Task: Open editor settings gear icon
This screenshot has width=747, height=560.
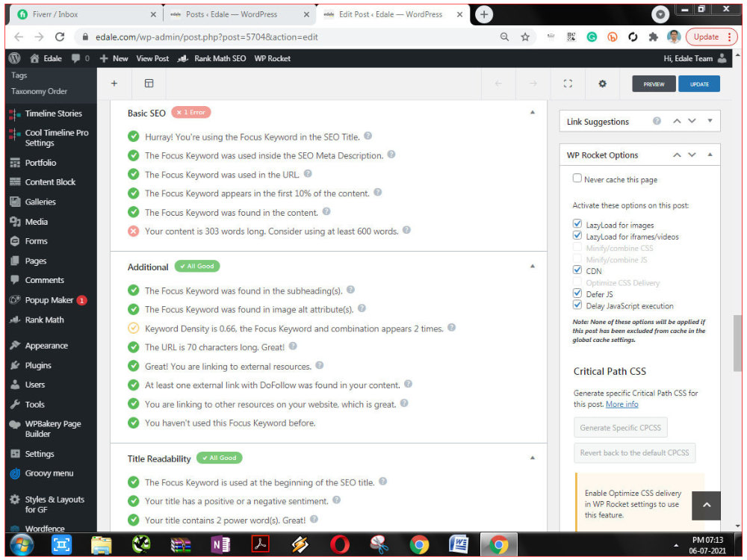Action: coord(603,84)
